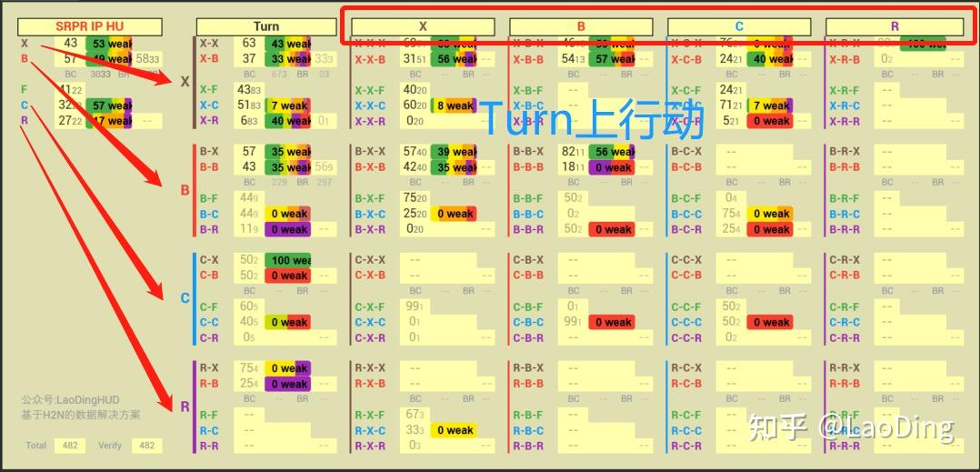
Task: Click the B-B row label under Turn
Action: (209, 167)
